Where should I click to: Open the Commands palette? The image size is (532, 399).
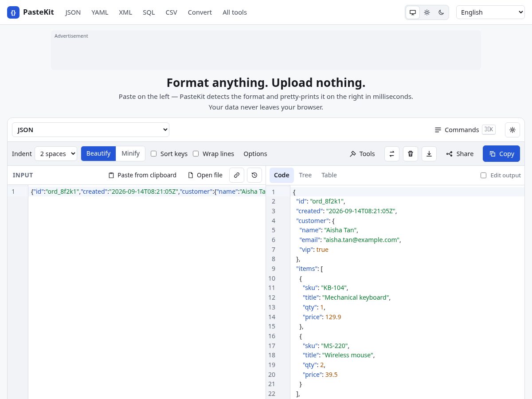point(464,130)
